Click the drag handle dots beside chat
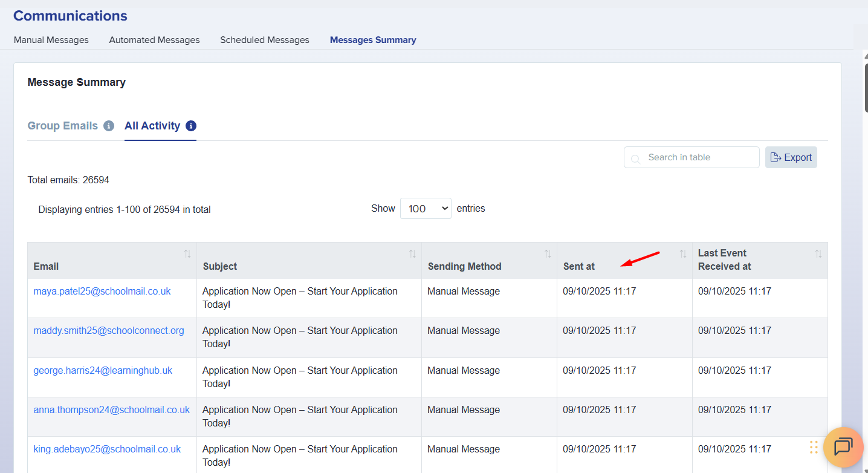Image resolution: width=868 pixels, height=473 pixels. click(x=814, y=448)
